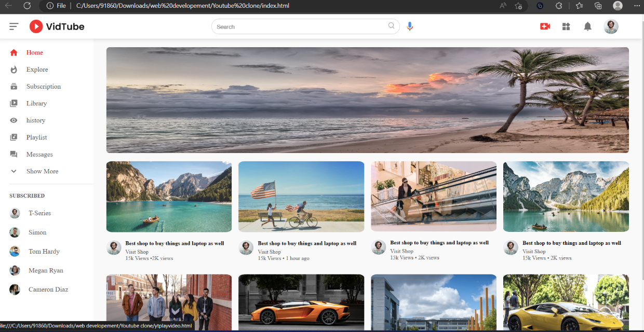The width and height of the screenshot is (644, 332).
Task: Check the notifications bell icon
Action: [x=587, y=26]
